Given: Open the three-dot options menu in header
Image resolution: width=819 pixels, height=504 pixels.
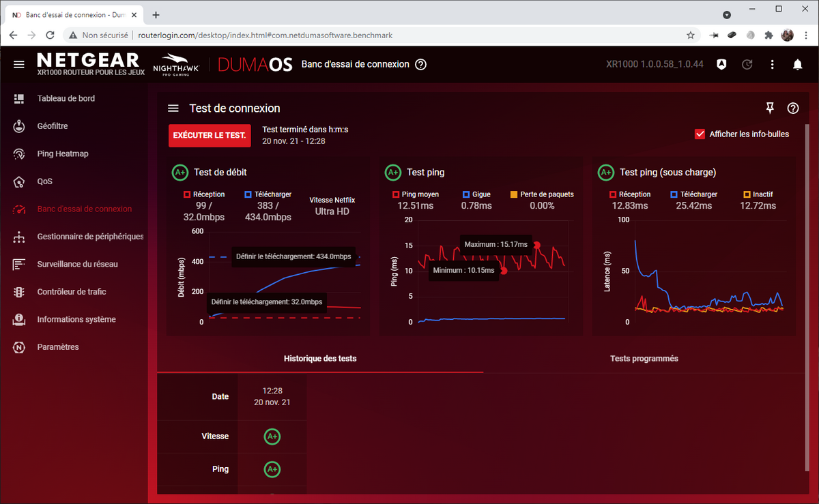Looking at the screenshot, I should coord(773,65).
